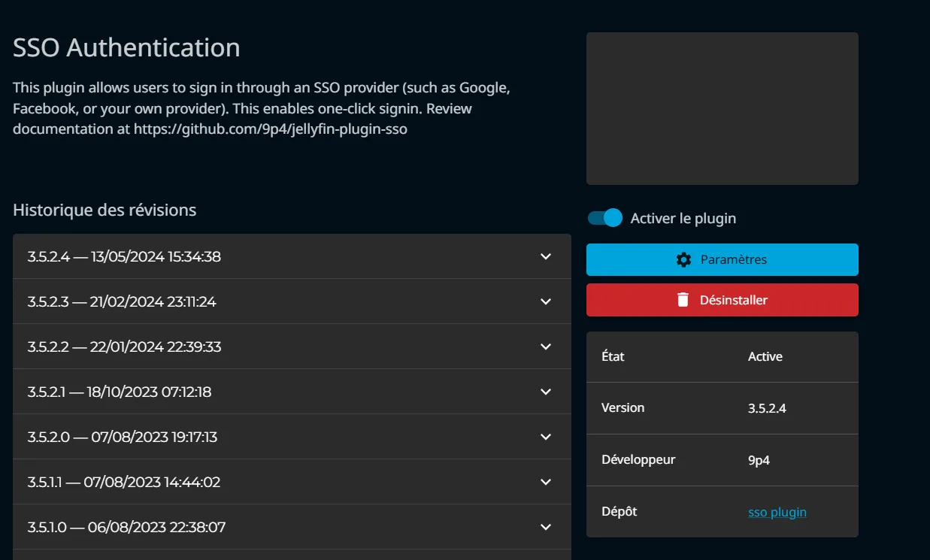930x560 pixels.
Task: Expand revision 3.5.2.2 entry
Action: pos(545,347)
